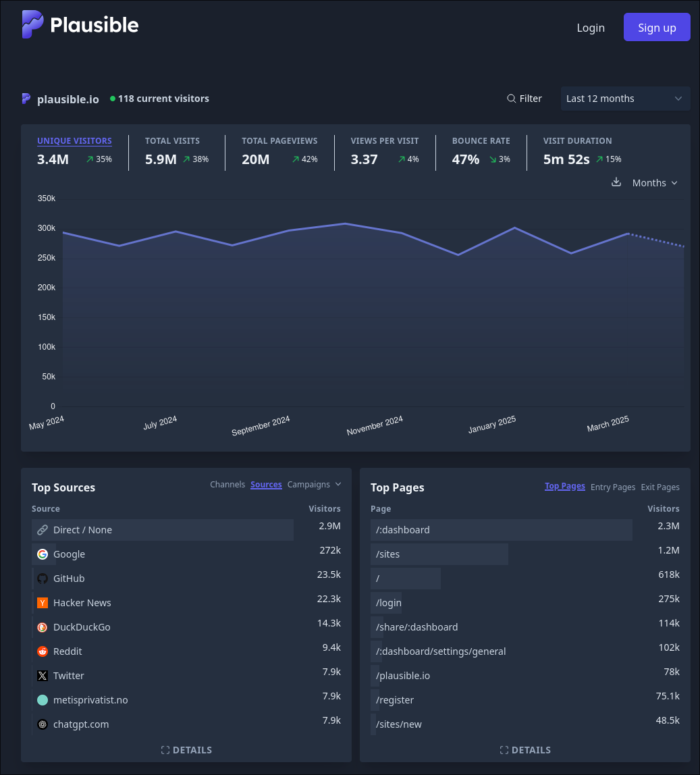Open the Last 12 months period dropdown
Screen dimensions: 700x775
coord(625,99)
